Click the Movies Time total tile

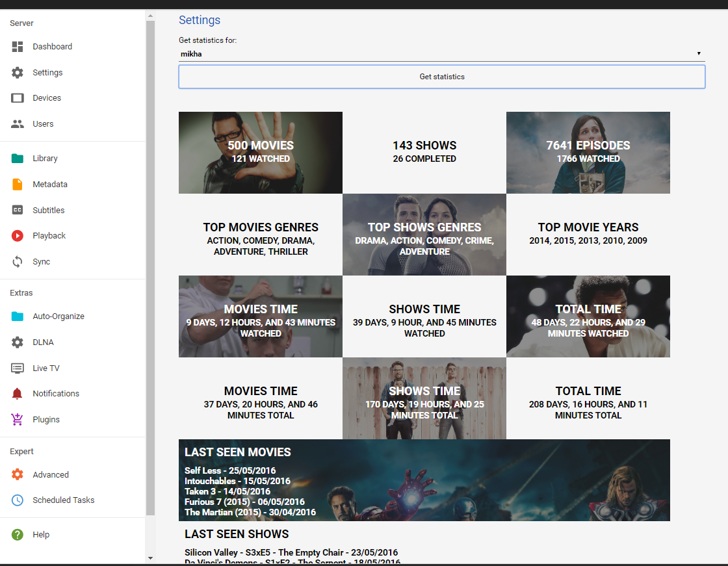click(261, 398)
